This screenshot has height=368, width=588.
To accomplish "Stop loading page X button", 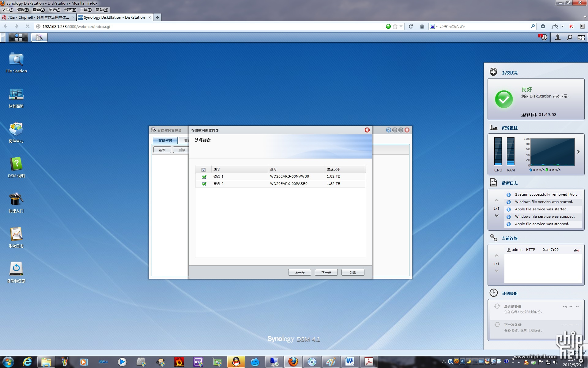I will [27, 26].
